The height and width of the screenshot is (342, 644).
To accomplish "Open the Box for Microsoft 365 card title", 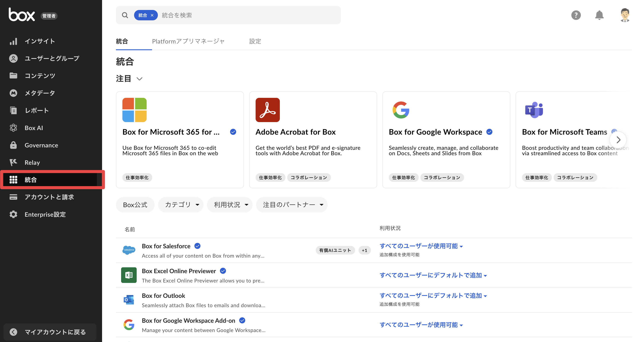I will point(171,132).
